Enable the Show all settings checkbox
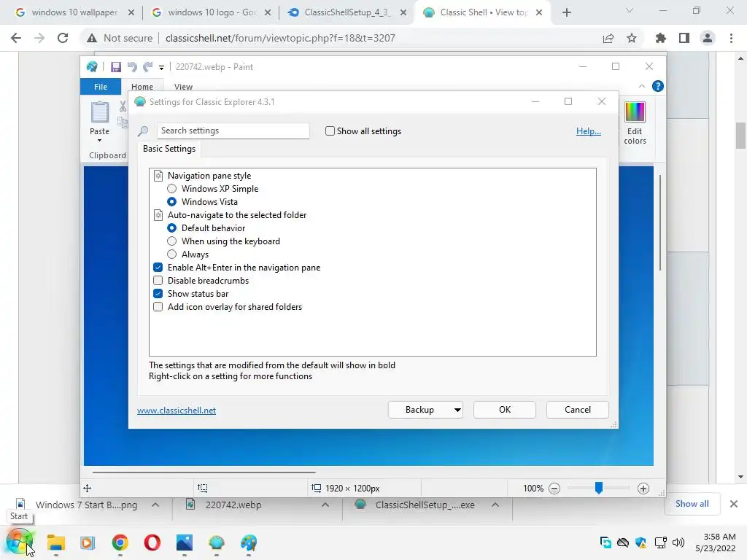Viewport: 747px width, 560px height. pos(330,131)
